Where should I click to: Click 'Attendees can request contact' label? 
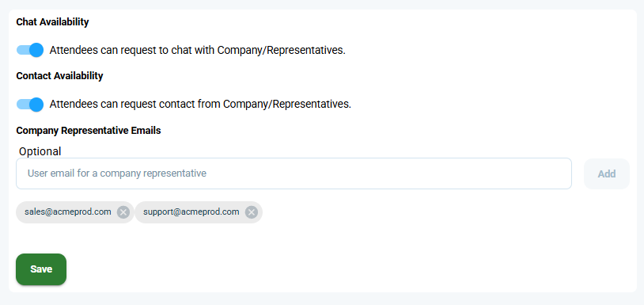pyautogui.click(x=200, y=105)
